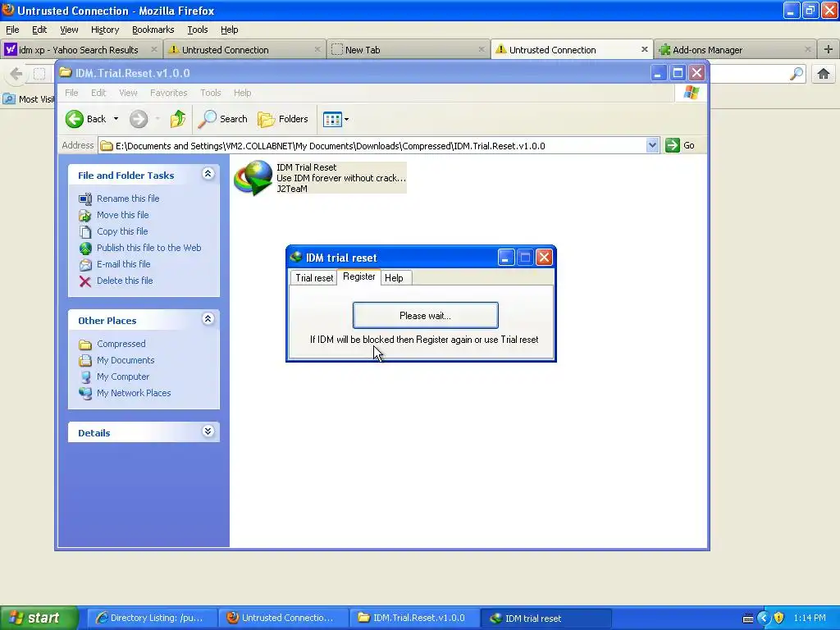Show hidden tray icons arrow

pos(764,619)
